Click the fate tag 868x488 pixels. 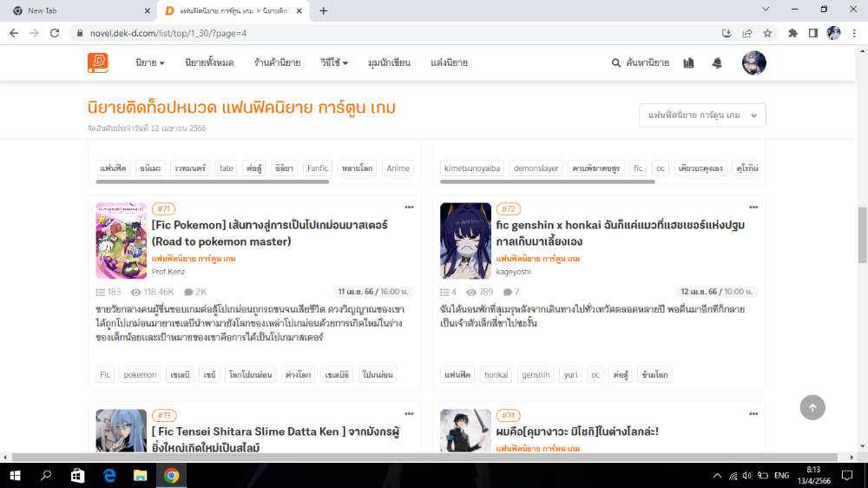[226, 168]
